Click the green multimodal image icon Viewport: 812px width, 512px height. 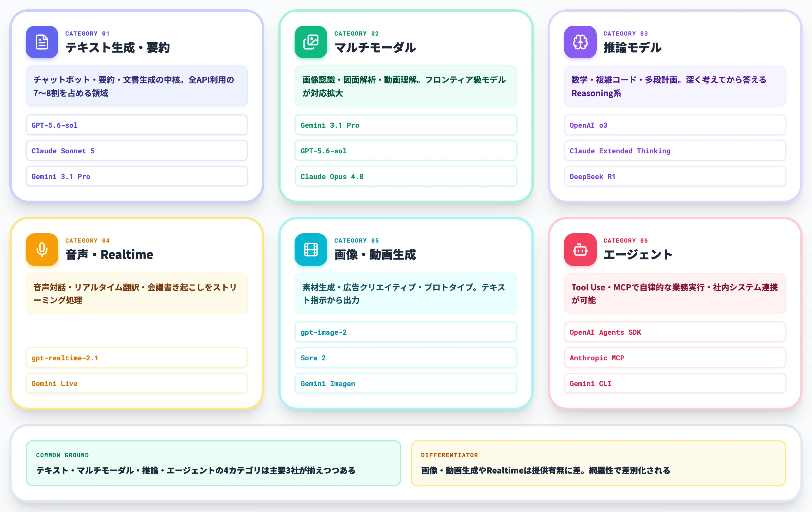pyautogui.click(x=311, y=42)
